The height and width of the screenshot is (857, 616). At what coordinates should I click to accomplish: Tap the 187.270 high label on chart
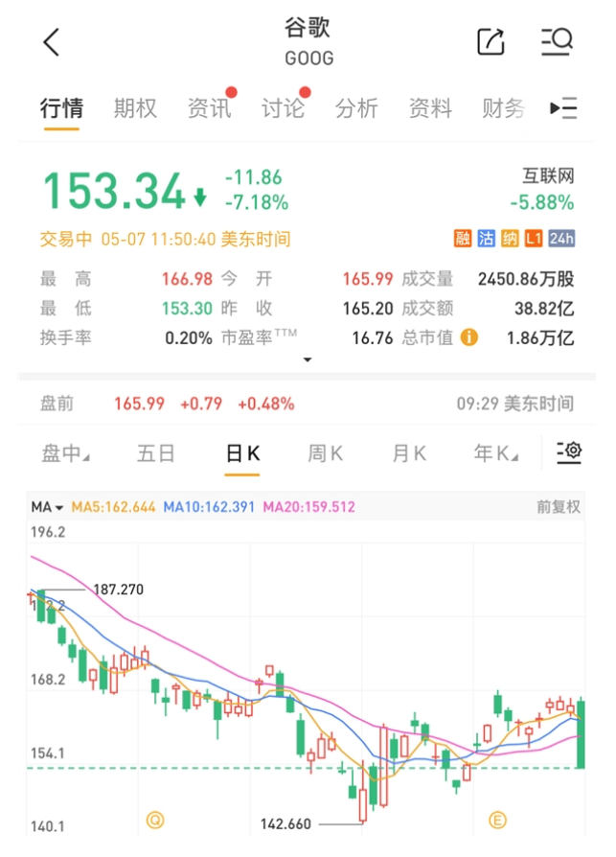coord(119,590)
